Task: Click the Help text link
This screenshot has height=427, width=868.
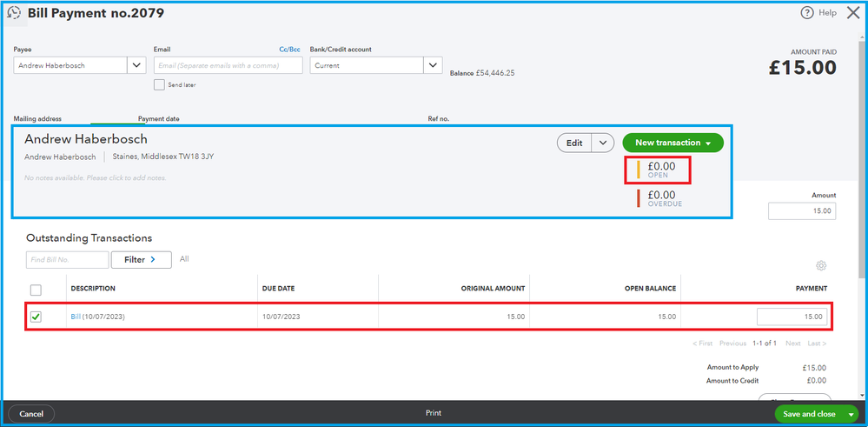Action: [827, 13]
